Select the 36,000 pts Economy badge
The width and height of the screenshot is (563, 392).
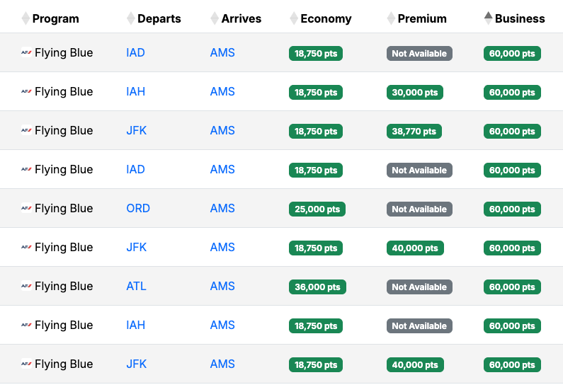(x=316, y=287)
